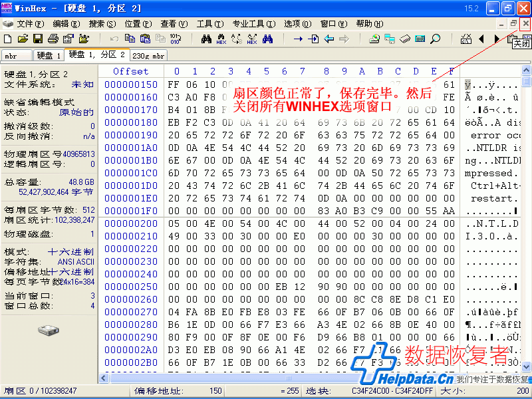The height and width of the screenshot is (399, 532).
Task: Open the 选项(O) menu
Action: click(297, 24)
